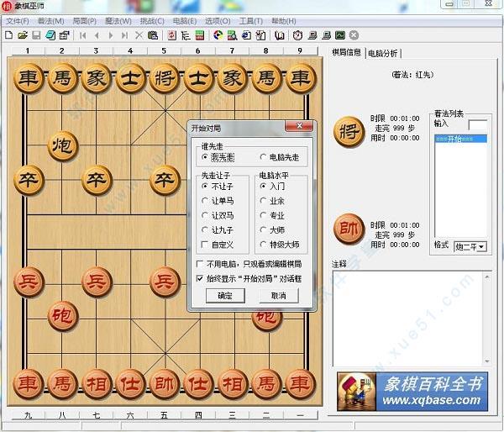Click the floppy disk save icon
The height and width of the screenshot is (432, 504).
tap(36, 35)
